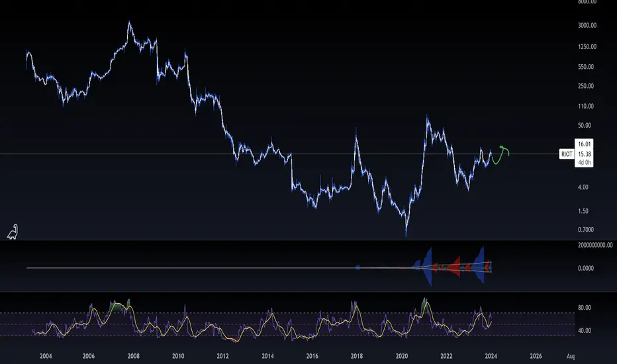617x364 pixels.
Task: Click the 2020 year marker
Action: [x=402, y=356]
